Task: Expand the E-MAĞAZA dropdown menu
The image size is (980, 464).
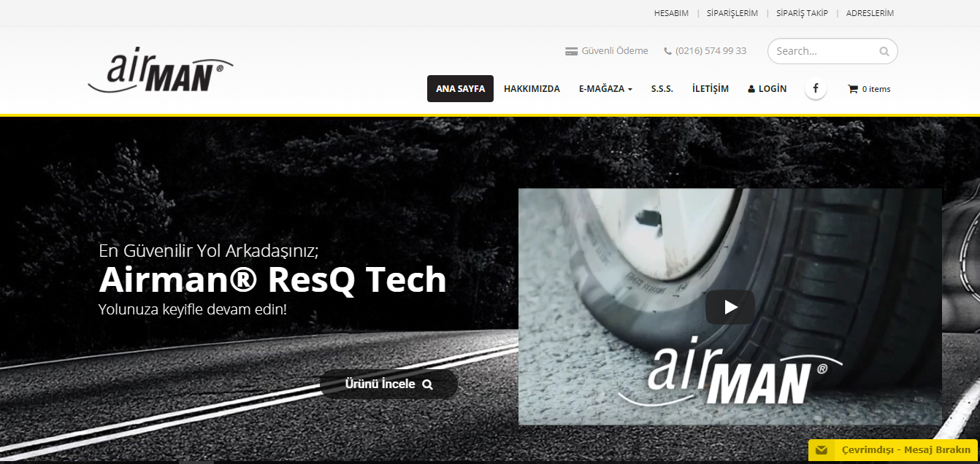Action: click(605, 89)
